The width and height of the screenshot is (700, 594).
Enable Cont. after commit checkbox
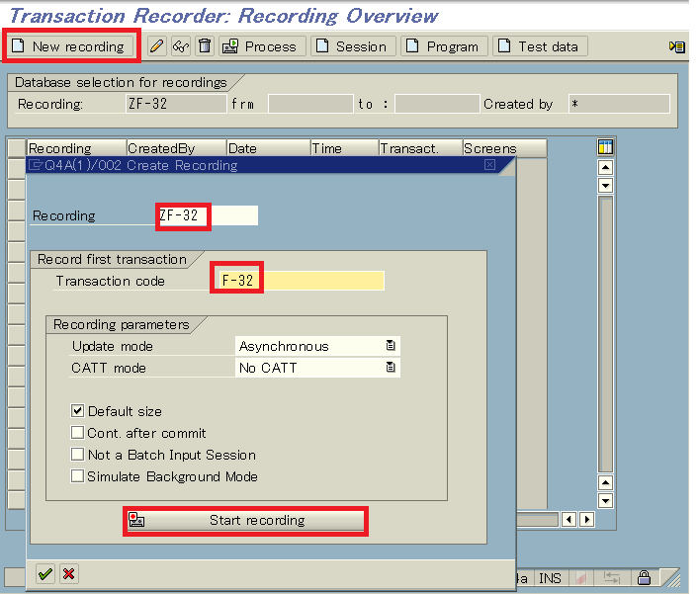(x=77, y=433)
